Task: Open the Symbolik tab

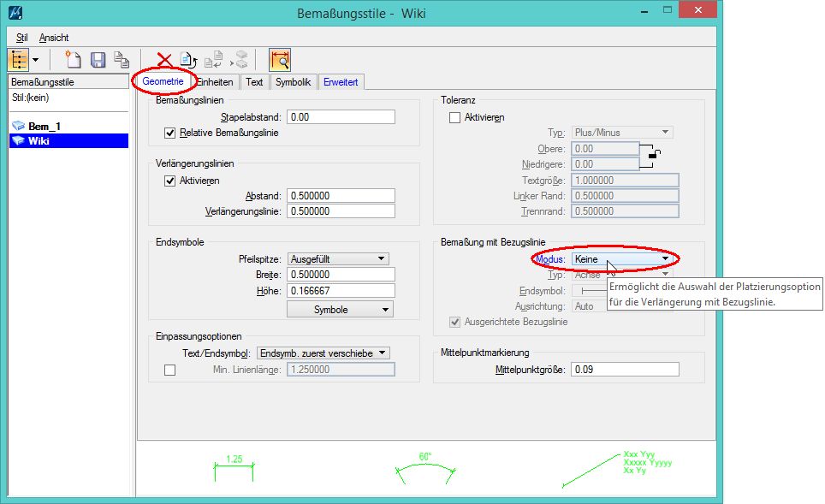Action: coord(293,82)
